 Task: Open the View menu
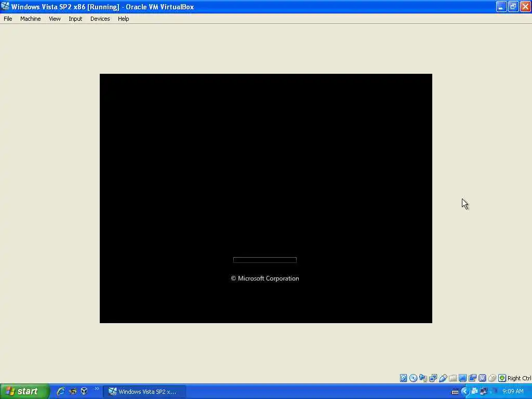click(x=55, y=19)
